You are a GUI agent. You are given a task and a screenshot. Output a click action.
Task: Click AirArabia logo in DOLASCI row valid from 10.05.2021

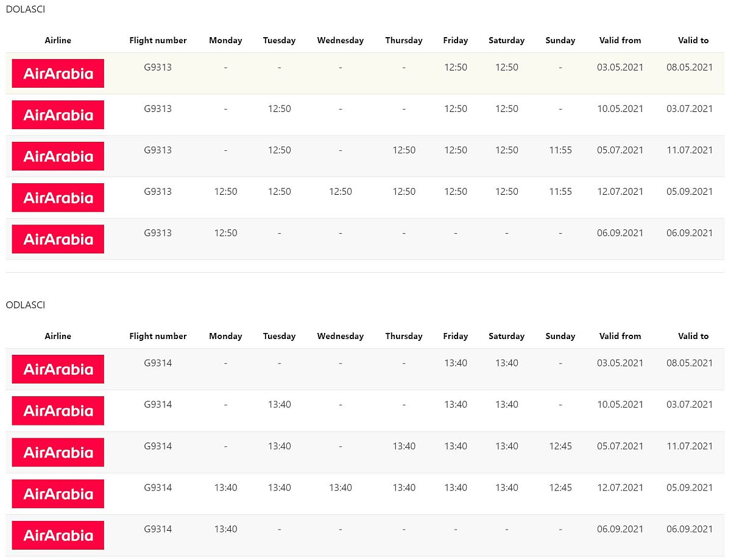pos(58,114)
